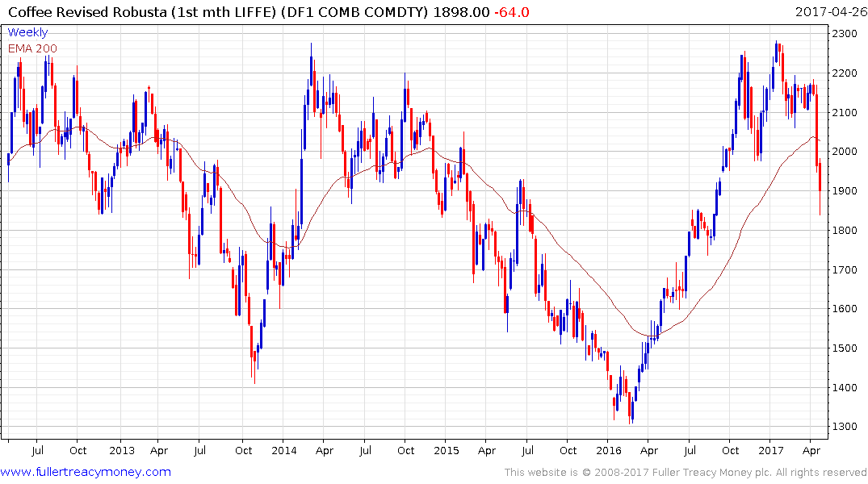Screen dimensions: 868x484
Task: Click the EMA 200 legend label
Action: [32, 48]
